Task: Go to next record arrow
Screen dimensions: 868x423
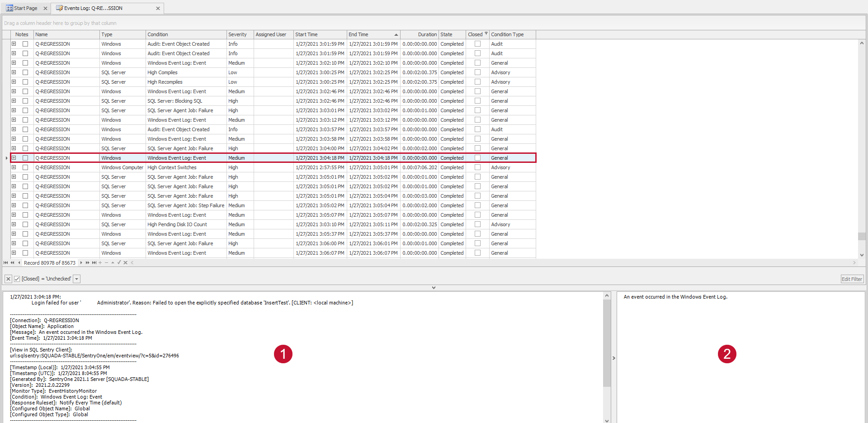Action: point(81,263)
